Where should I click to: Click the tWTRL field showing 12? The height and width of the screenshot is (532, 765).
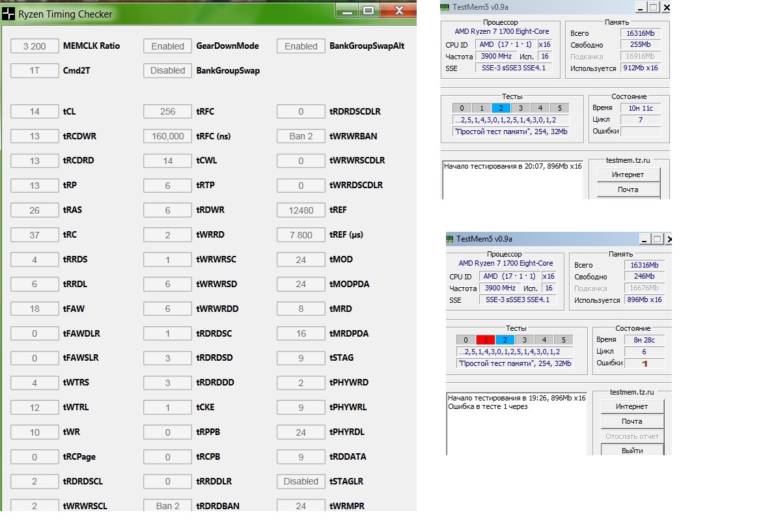[x=34, y=408]
